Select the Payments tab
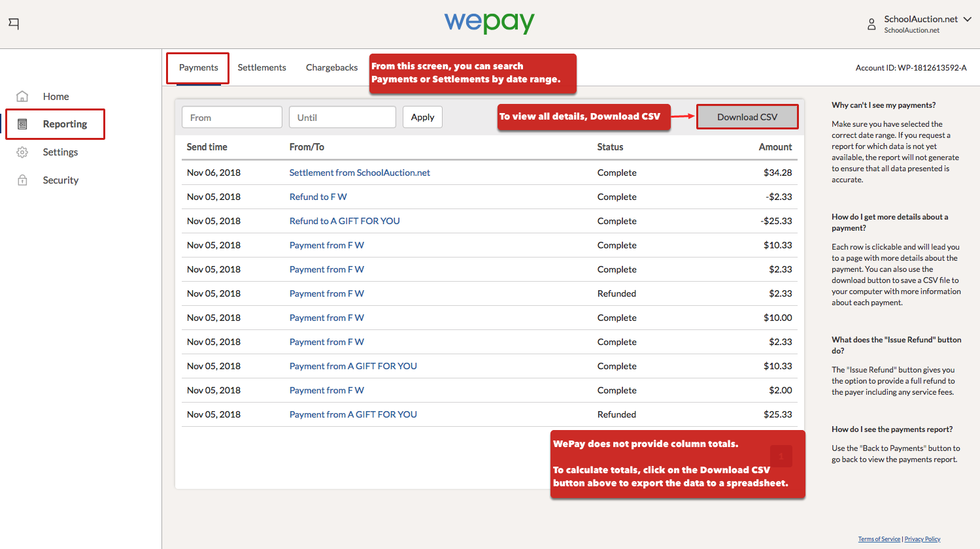980x549 pixels. (197, 67)
